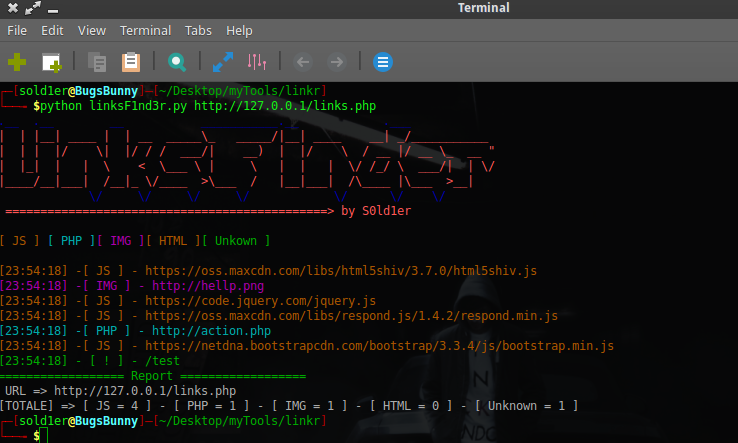
Task: Click the bottom shell prompt cursor
Action: [x=44, y=435]
